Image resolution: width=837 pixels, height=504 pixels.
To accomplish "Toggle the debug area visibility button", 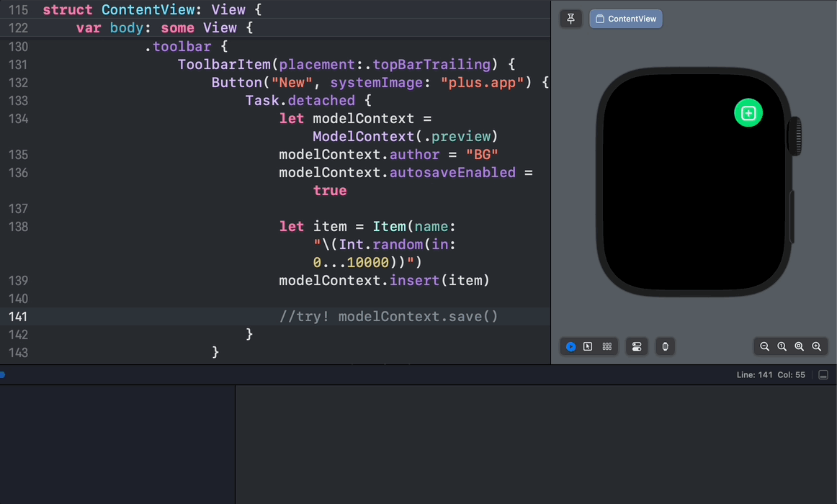I will (823, 375).
